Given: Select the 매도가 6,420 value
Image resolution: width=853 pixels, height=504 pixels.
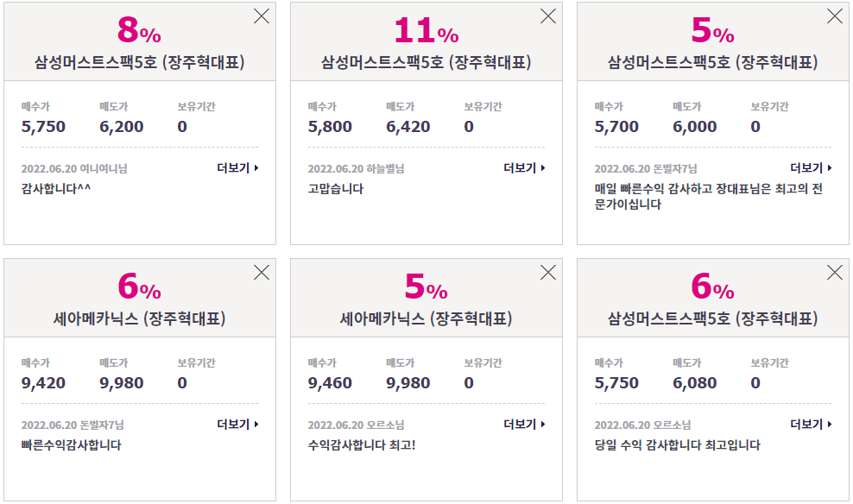Looking at the screenshot, I should pyautogui.click(x=408, y=127).
